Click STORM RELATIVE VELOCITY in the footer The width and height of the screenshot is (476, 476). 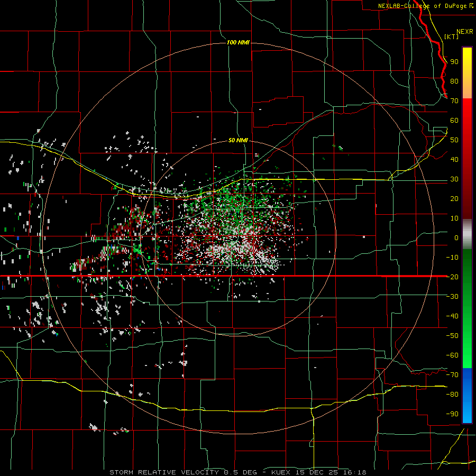[164, 472]
